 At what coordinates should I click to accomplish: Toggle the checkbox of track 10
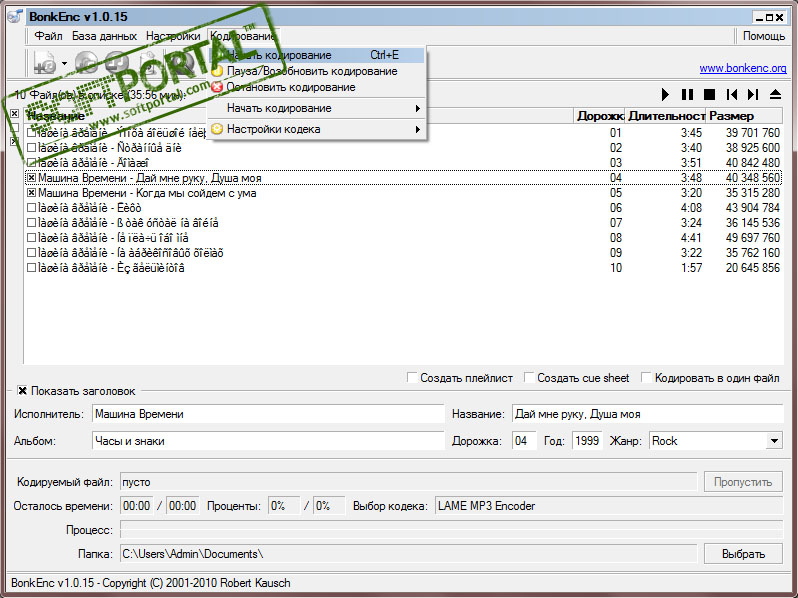click(x=32, y=268)
